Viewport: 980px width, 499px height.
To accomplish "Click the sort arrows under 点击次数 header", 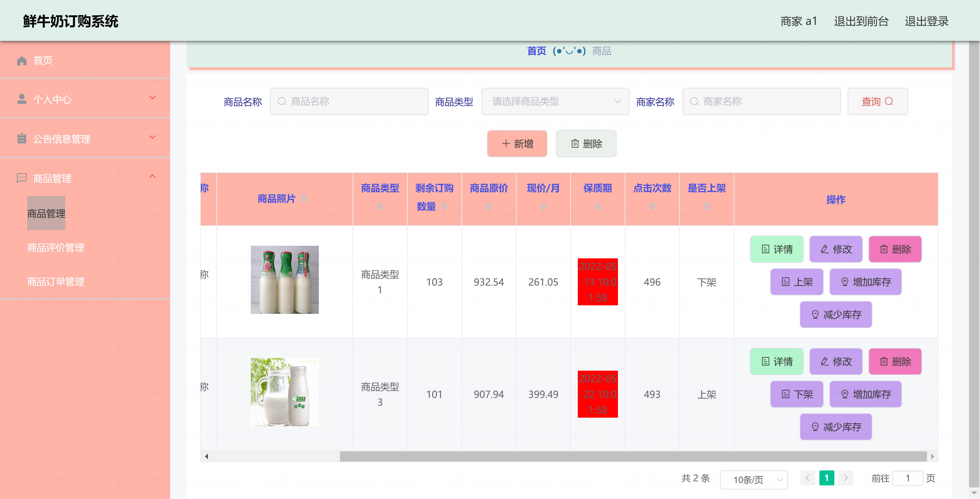I will click(x=652, y=206).
